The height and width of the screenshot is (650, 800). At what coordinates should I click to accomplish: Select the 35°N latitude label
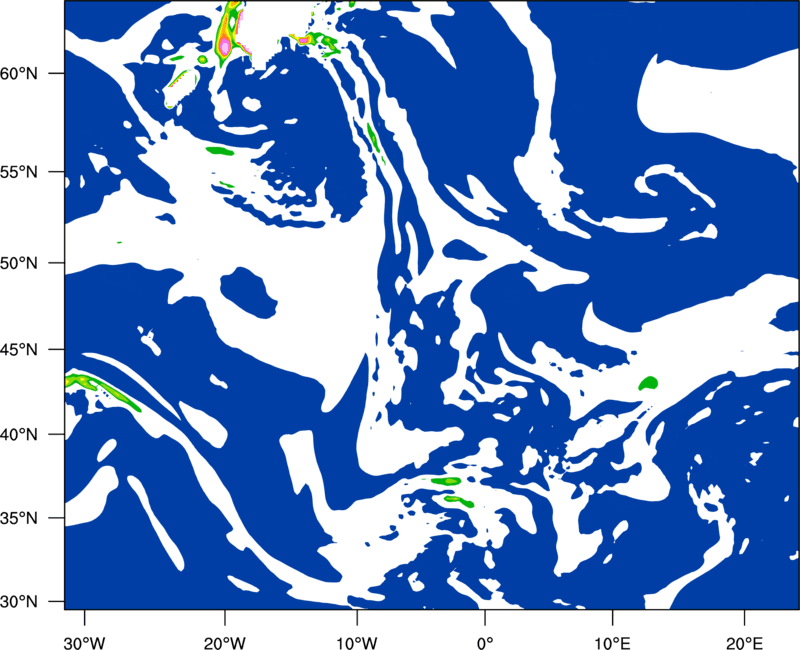tap(19, 518)
